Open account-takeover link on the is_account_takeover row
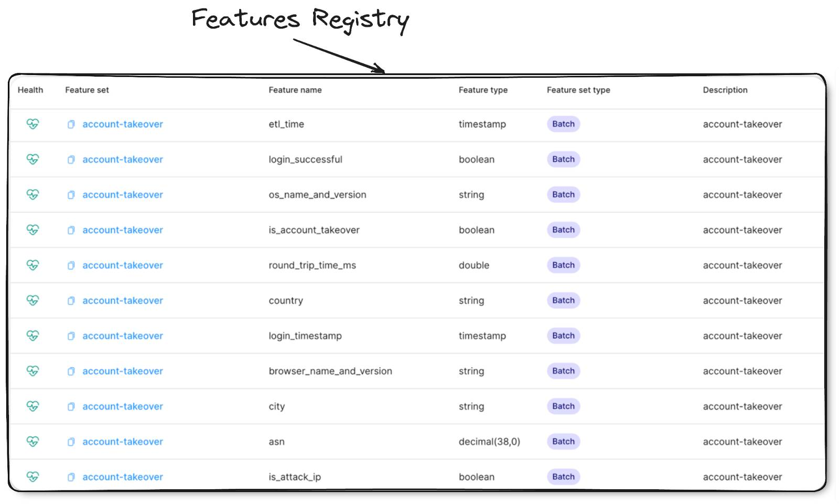 (122, 230)
